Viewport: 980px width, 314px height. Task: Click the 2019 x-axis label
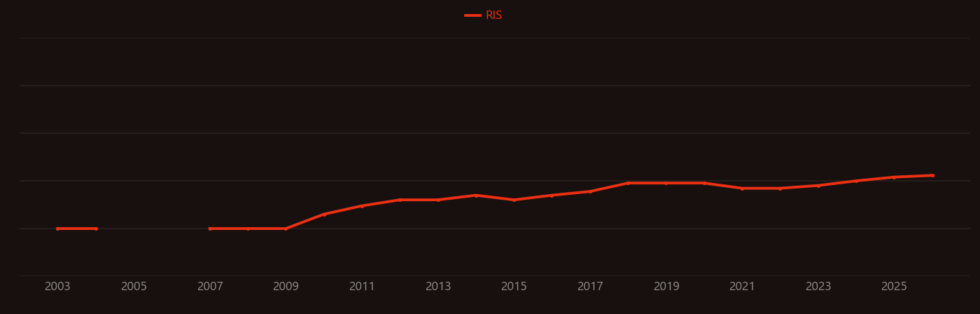(x=666, y=287)
